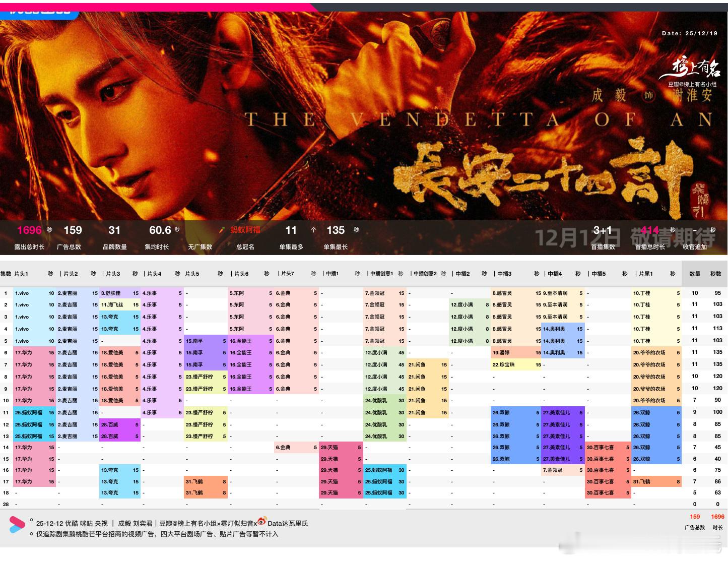Click 16.全能王 in the episode 9 row
728x561 pixels.
[x=251, y=389]
